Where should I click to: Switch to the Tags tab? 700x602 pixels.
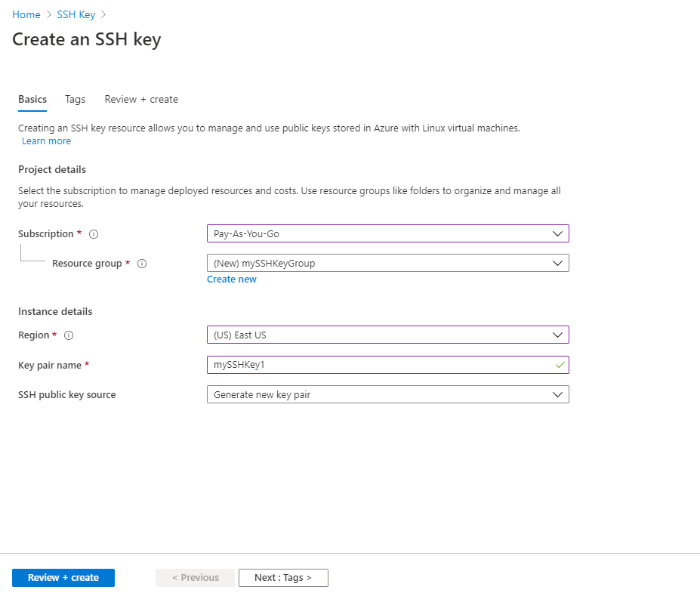pos(75,99)
